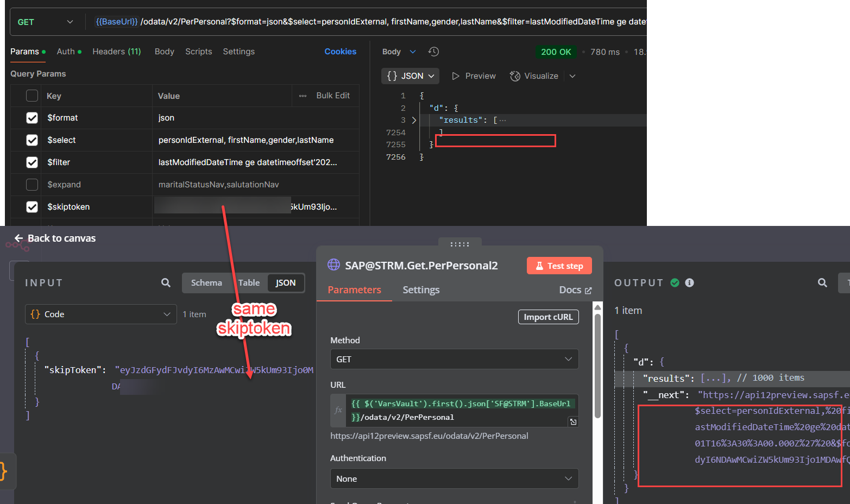Enable the $expand query parameter
Image resolution: width=850 pixels, height=504 pixels.
tap(32, 185)
